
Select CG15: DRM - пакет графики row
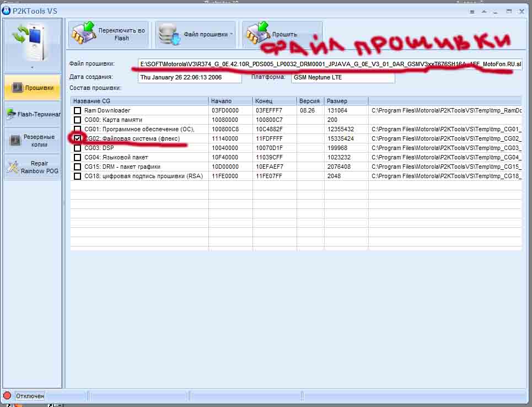(122, 167)
